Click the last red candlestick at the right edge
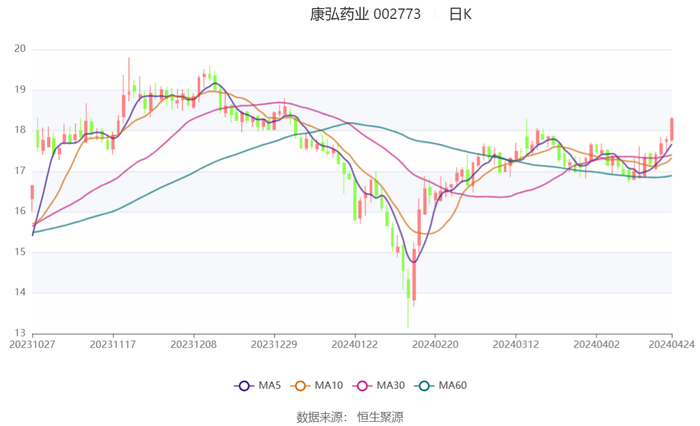The height and width of the screenshot is (426, 700). [x=672, y=129]
